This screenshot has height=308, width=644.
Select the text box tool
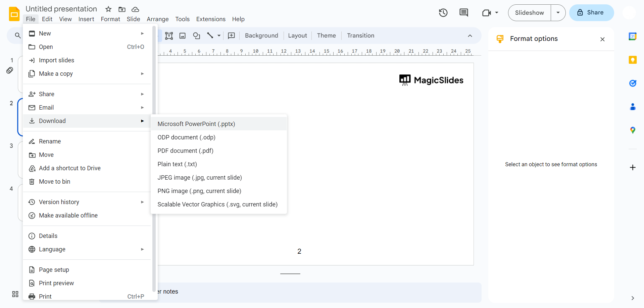click(x=169, y=36)
